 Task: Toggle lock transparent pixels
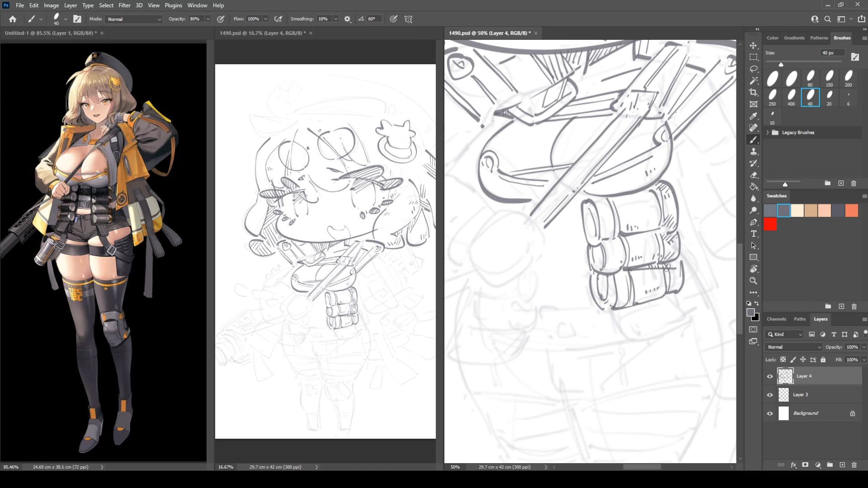pos(783,360)
